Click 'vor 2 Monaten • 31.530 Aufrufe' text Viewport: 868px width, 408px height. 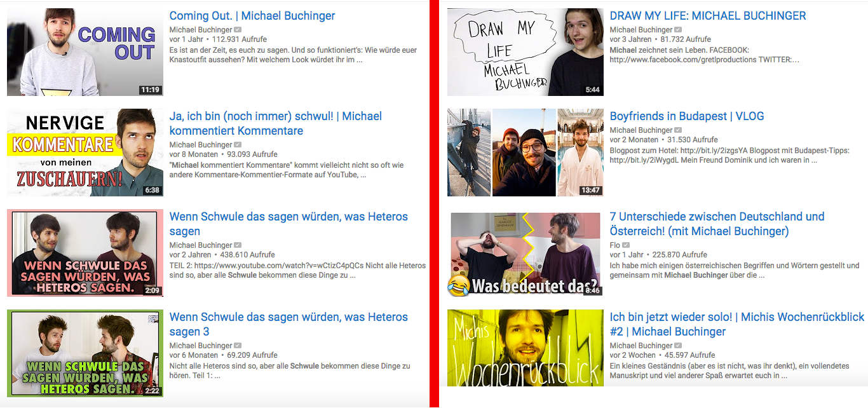(x=664, y=140)
